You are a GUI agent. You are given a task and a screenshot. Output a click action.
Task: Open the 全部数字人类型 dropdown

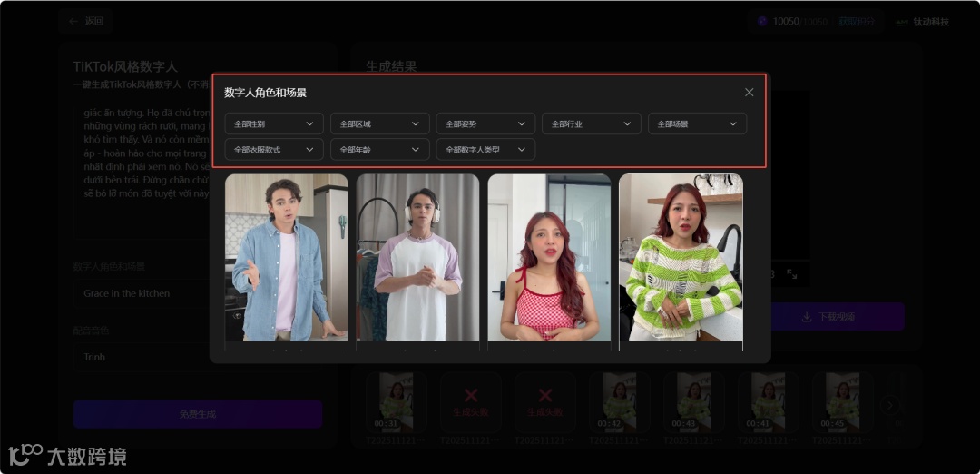tap(485, 150)
